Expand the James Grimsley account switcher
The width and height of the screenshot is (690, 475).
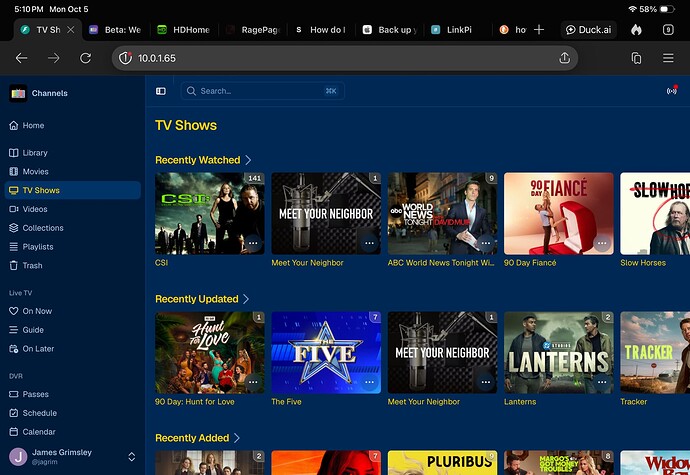click(x=132, y=457)
